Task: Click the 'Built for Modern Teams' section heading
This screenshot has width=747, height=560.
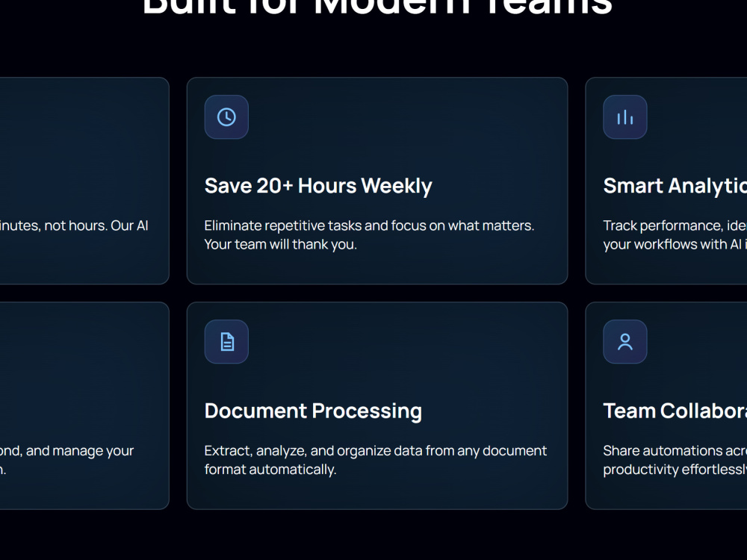Action: (377, 7)
